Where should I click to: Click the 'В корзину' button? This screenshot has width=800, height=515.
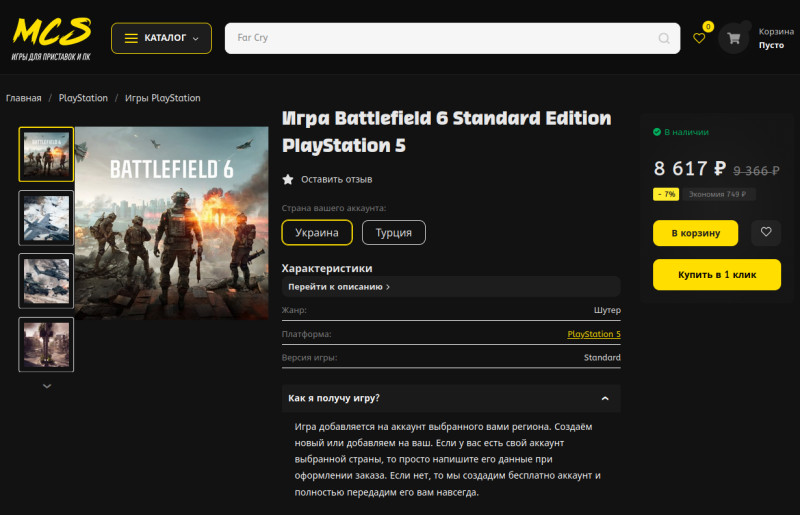695,233
